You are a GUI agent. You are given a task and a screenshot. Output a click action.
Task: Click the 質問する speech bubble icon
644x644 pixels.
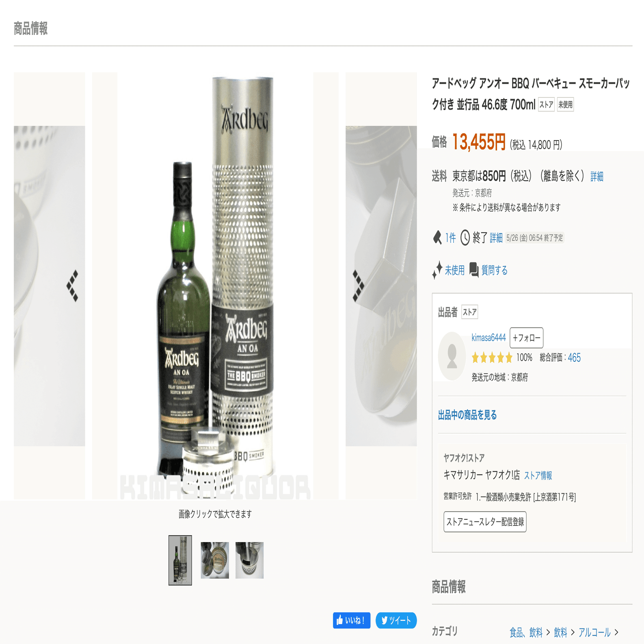click(x=474, y=270)
